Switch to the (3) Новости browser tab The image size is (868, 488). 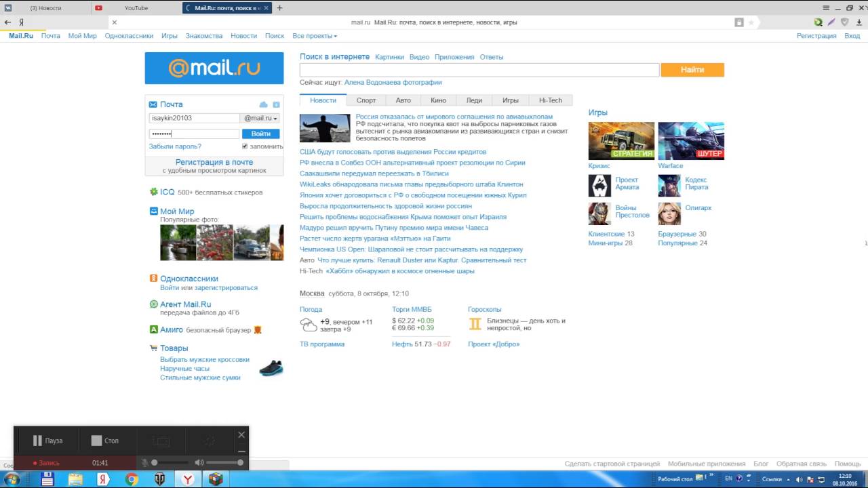tap(45, 8)
